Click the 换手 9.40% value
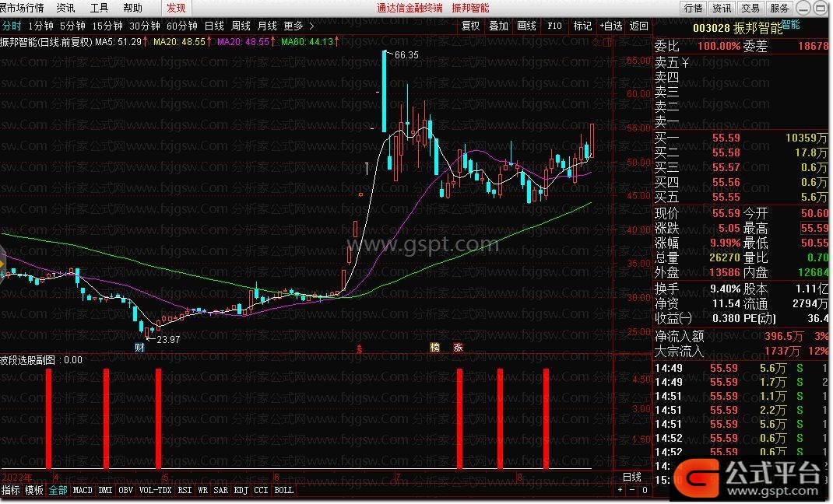 coord(725,289)
